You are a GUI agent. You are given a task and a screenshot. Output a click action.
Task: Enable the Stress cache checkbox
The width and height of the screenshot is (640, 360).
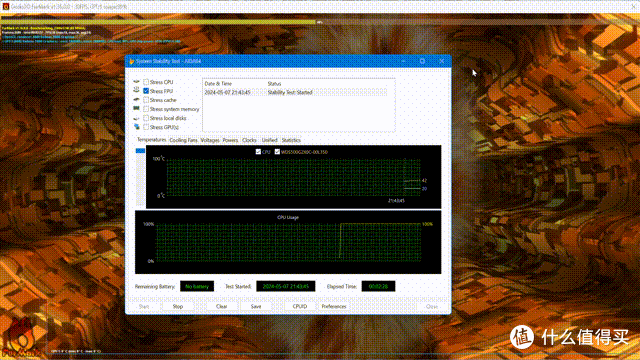(146, 100)
